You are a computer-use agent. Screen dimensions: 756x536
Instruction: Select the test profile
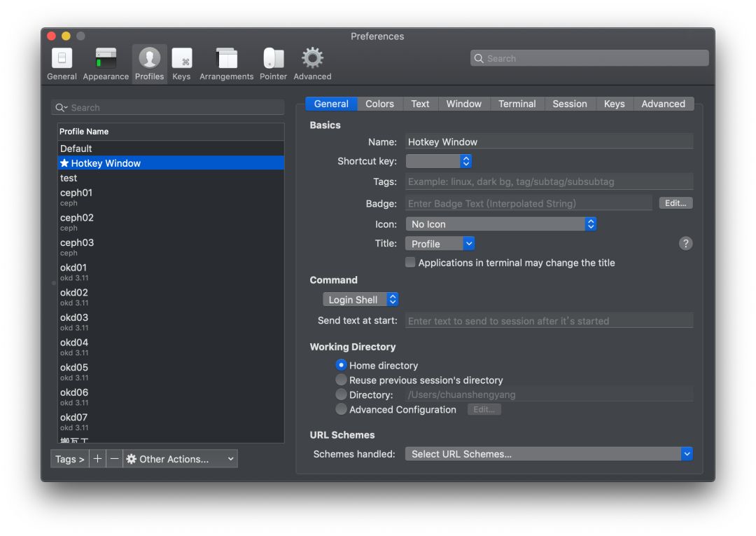coord(171,178)
